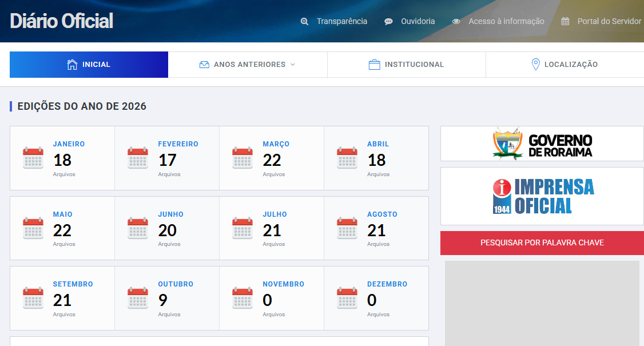Select the Julho month label
Viewport: 644px width, 346px height.
pyautogui.click(x=275, y=214)
